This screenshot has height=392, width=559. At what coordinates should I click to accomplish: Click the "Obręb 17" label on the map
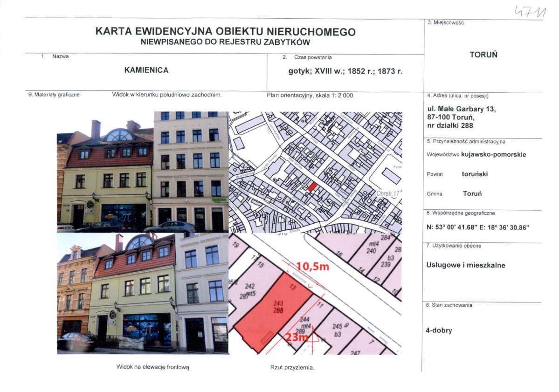(x=388, y=192)
